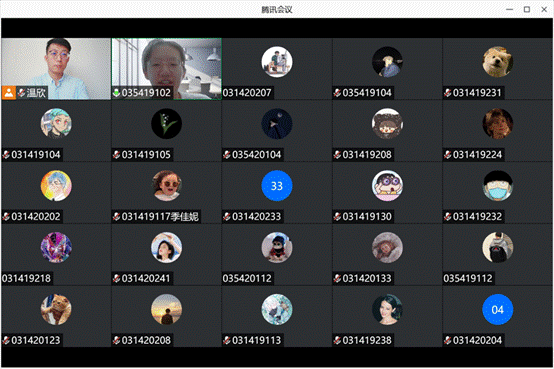Click the name label 031420207

coord(247,93)
